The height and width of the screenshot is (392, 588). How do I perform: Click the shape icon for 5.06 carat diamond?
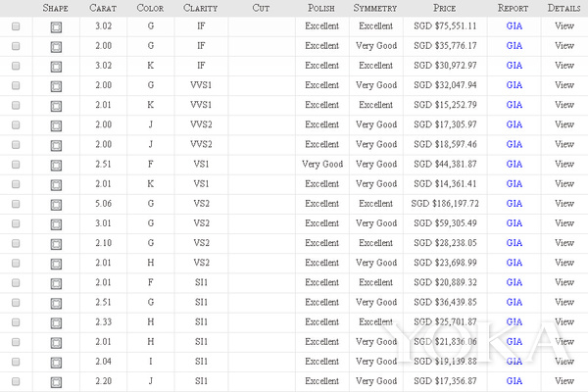[56, 203]
